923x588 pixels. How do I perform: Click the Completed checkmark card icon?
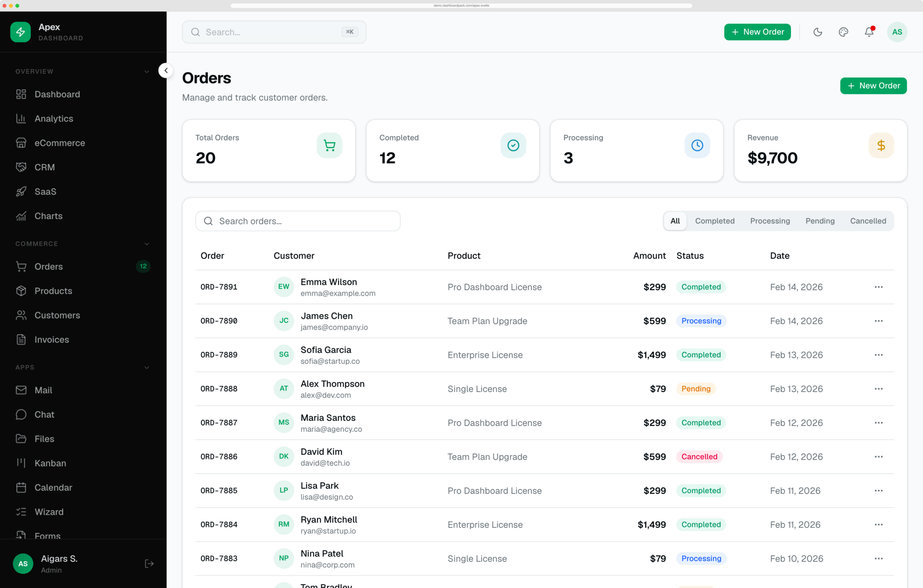[x=513, y=146]
